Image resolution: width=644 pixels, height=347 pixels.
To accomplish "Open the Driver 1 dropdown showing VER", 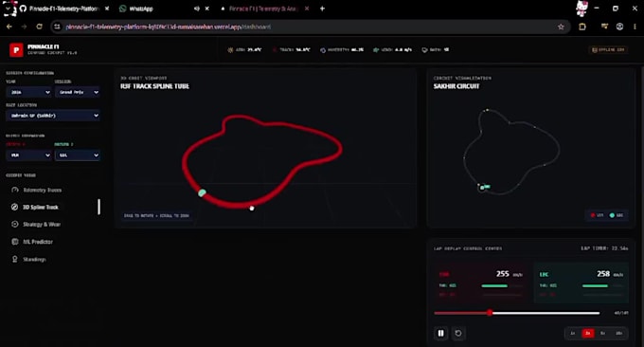I will 28,155.
